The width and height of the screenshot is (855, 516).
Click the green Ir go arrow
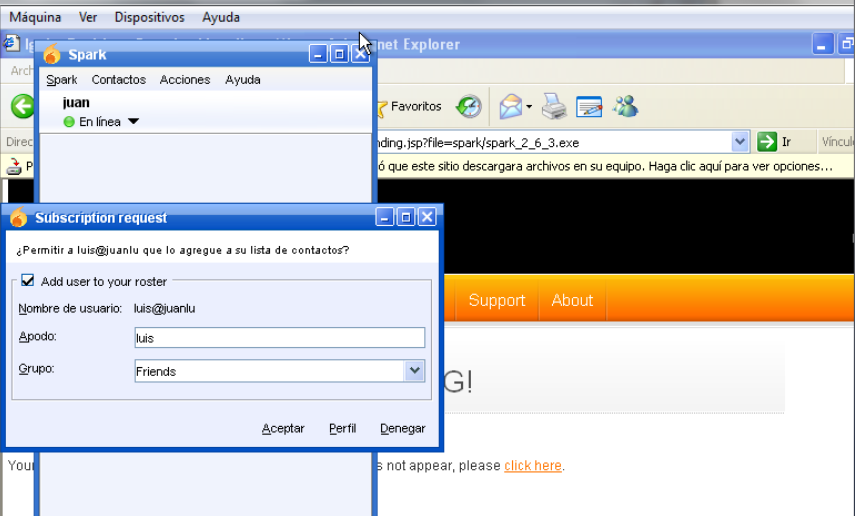[767, 142]
